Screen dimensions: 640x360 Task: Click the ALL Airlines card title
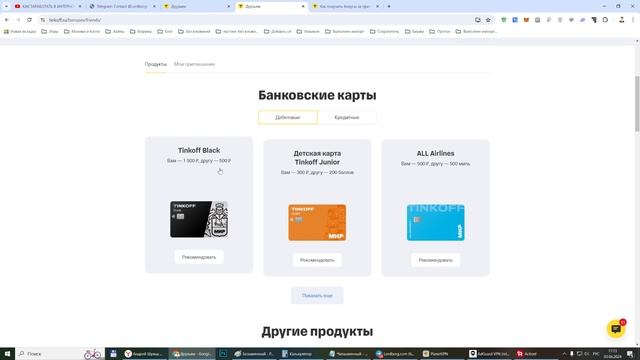click(436, 153)
